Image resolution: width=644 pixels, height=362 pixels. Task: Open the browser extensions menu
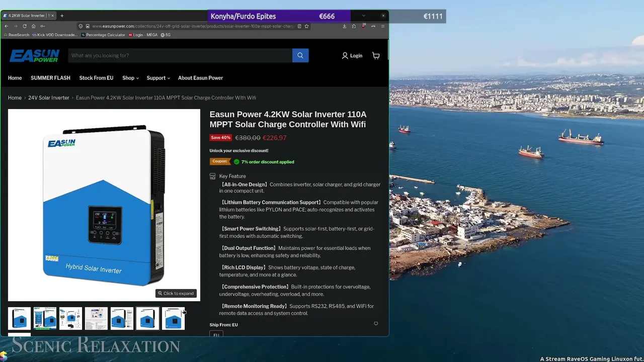(x=354, y=26)
